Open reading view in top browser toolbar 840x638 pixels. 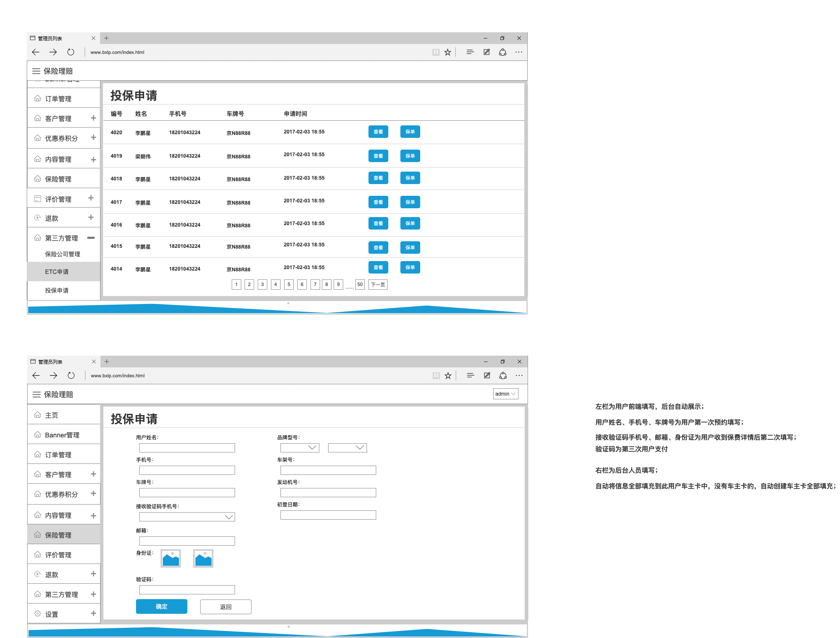click(x=436, y=52)
